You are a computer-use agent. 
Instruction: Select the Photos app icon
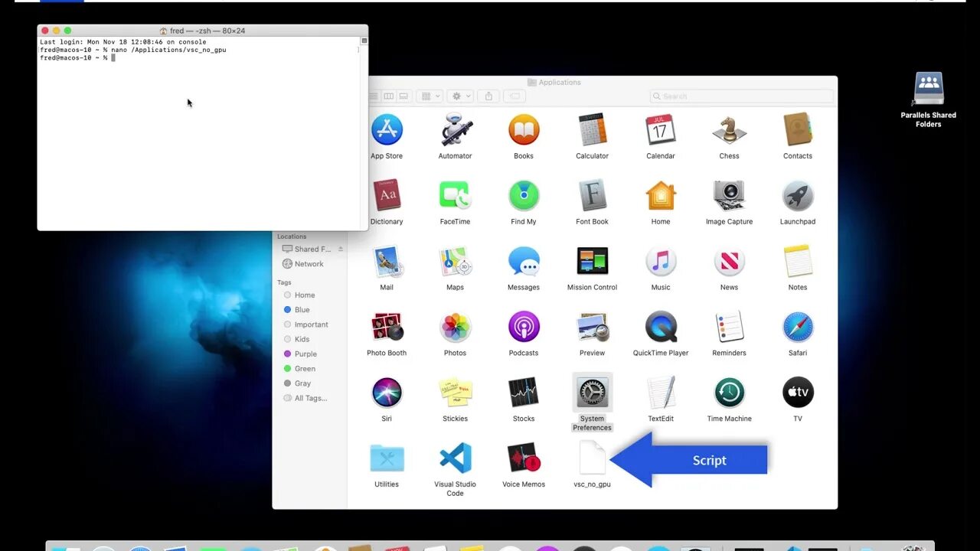[455, 328]
